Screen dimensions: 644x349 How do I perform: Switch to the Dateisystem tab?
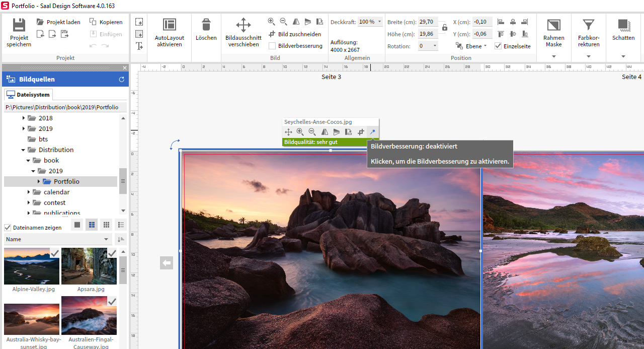pos(28,95)
